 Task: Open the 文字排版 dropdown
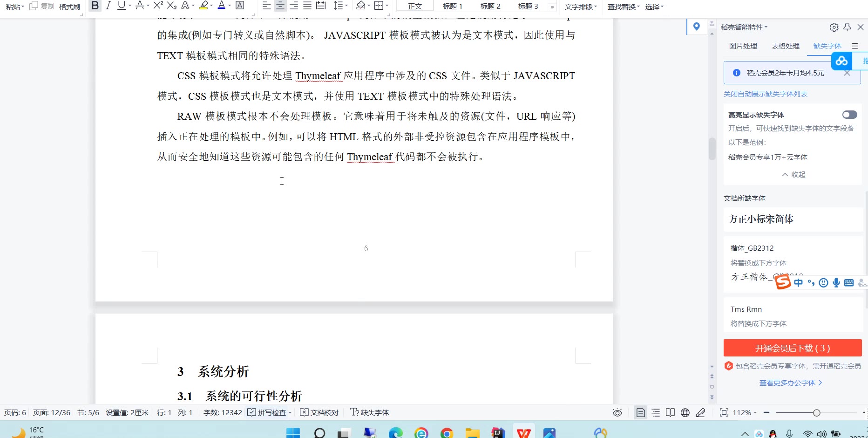(581, 7)
